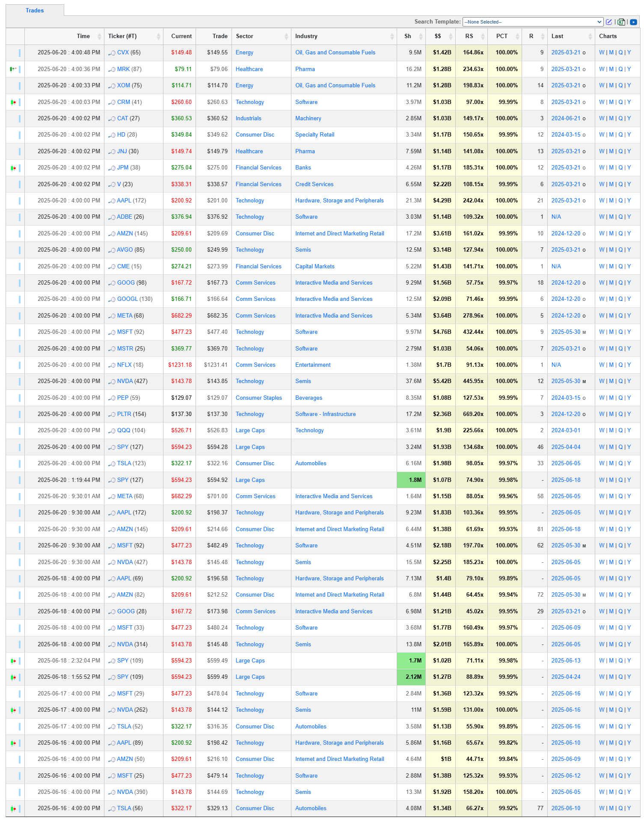The image size is (644, 820).
Task: Sort by the Industry column arrows
Action: (392, 36)
